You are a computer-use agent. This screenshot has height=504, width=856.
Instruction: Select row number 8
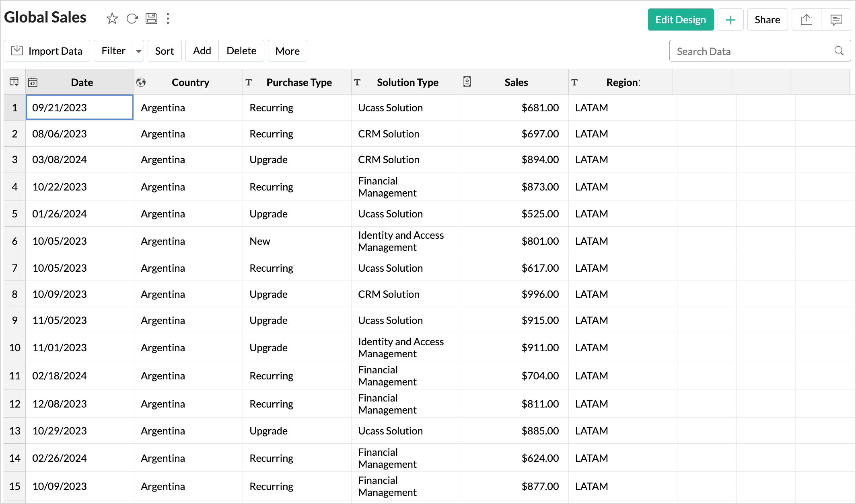point(15,294)
